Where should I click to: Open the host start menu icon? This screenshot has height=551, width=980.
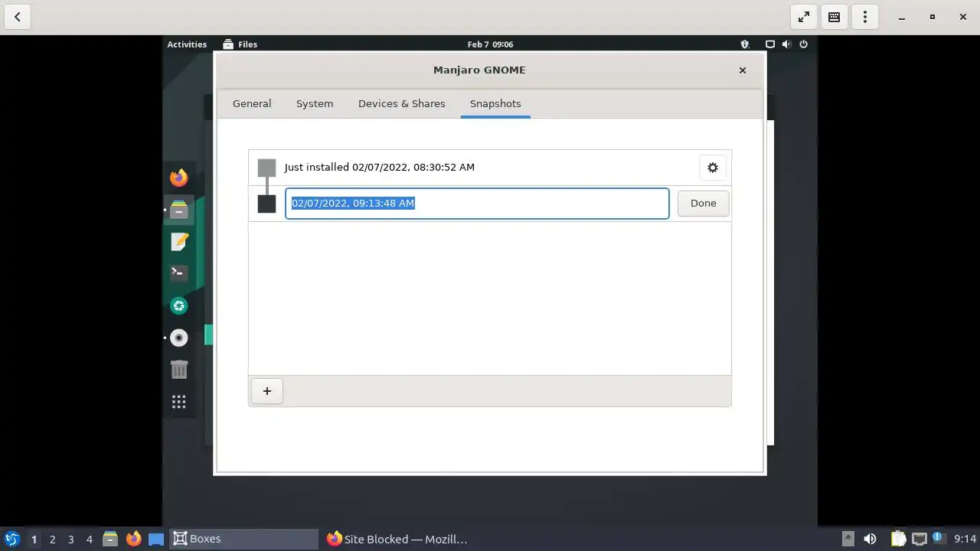[x=11, y=539]
